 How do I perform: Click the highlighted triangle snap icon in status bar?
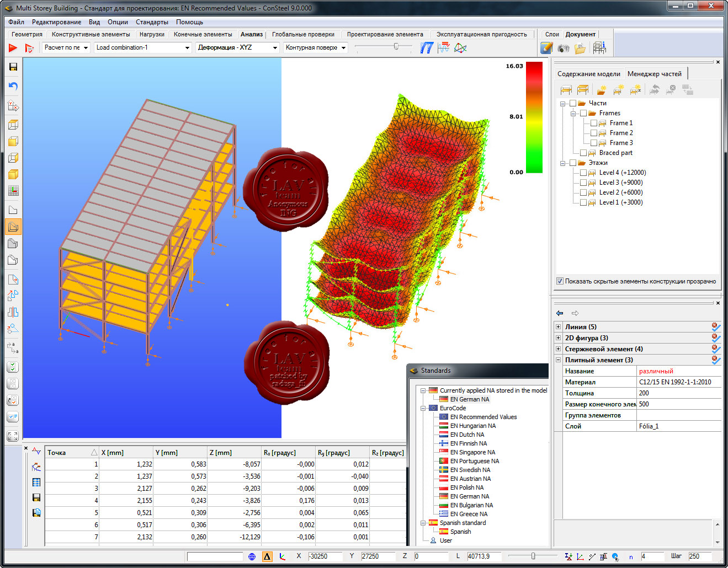tap(267, 556)
